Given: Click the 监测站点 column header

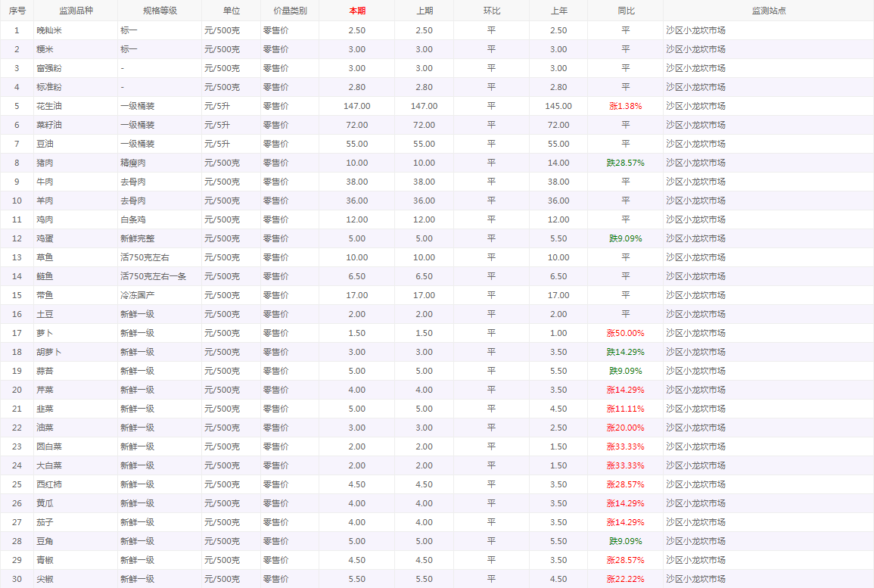Looking at the screenshot, I should point(768,11).
